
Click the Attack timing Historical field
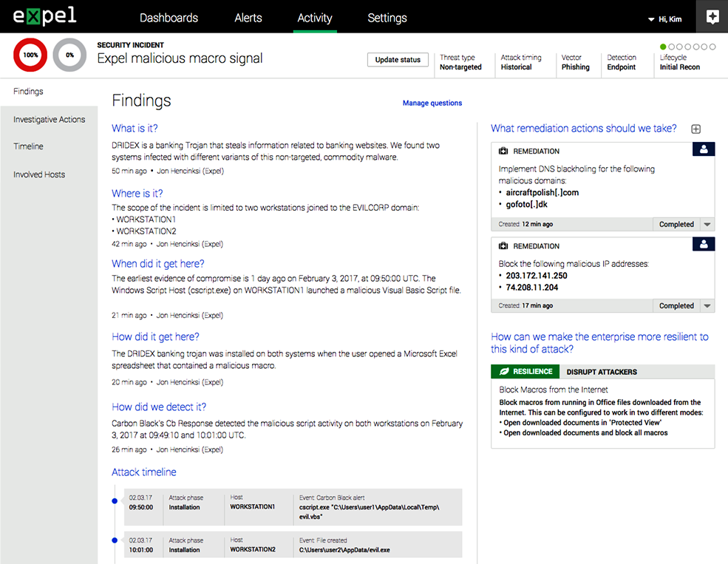pyautogui.click(x=521, y=62)
